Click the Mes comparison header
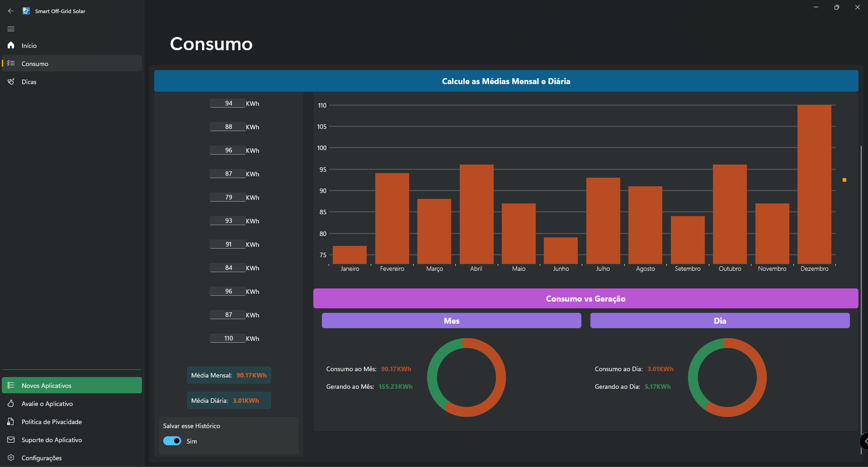Screen dimensions: 868x467 (451, 321)
